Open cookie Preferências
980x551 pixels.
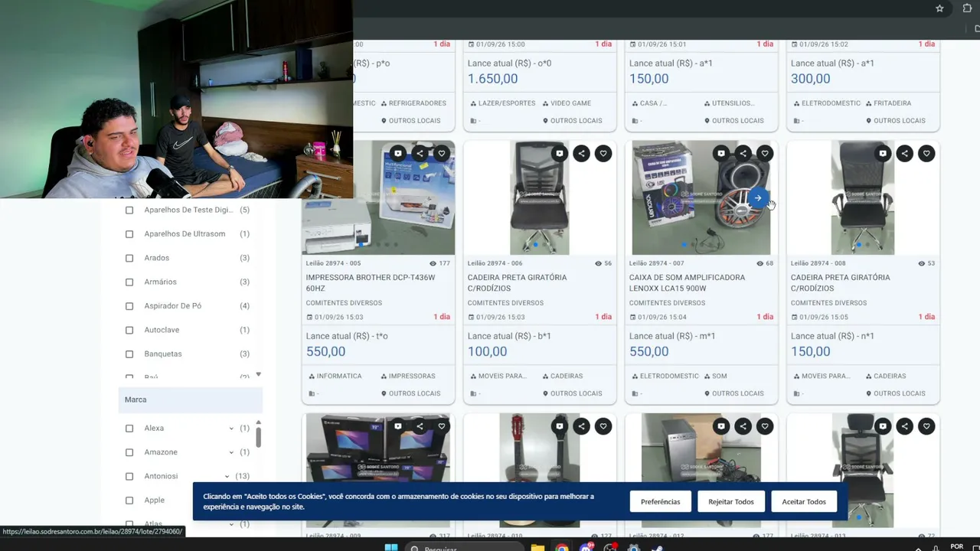tap(660, 502)
